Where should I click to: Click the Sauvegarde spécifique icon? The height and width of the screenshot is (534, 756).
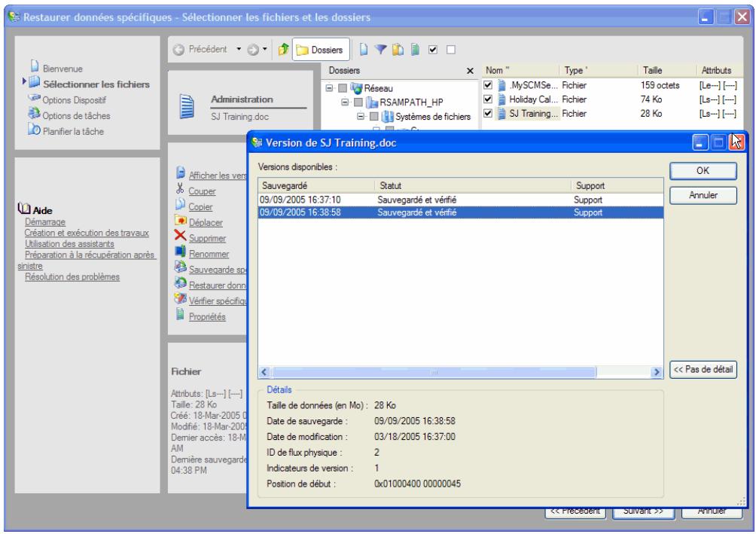tap(180, 267)
